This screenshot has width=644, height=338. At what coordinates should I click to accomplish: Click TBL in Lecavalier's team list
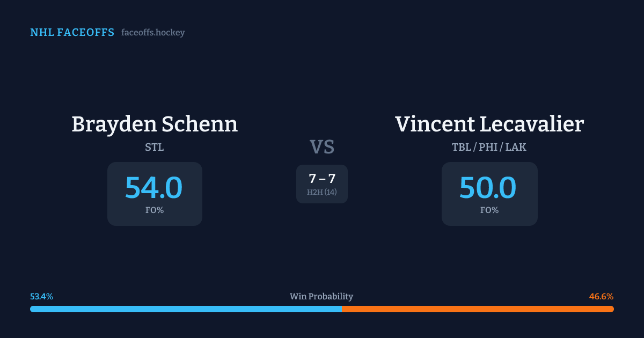coord(461,147)
